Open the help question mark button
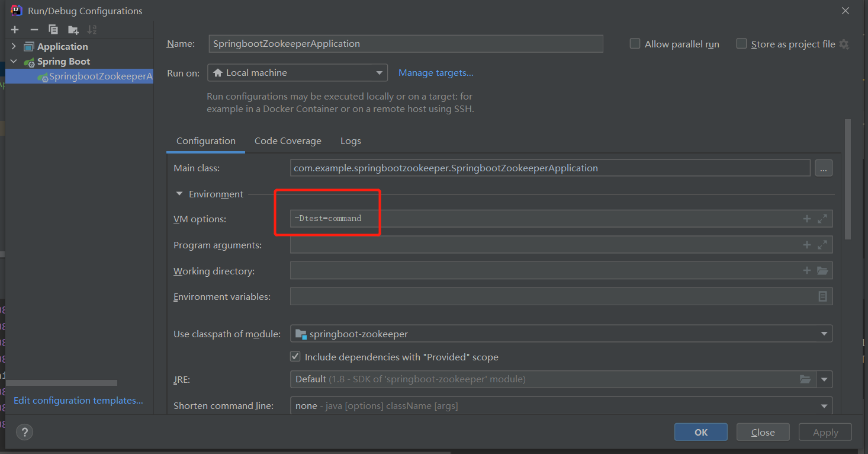 click(24, 432)
